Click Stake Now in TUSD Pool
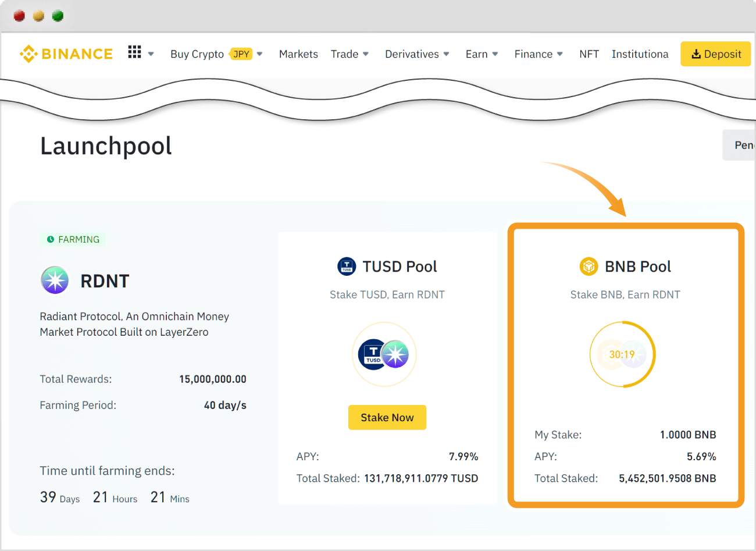This screenshot has width=756, height=551. (387, 417)
